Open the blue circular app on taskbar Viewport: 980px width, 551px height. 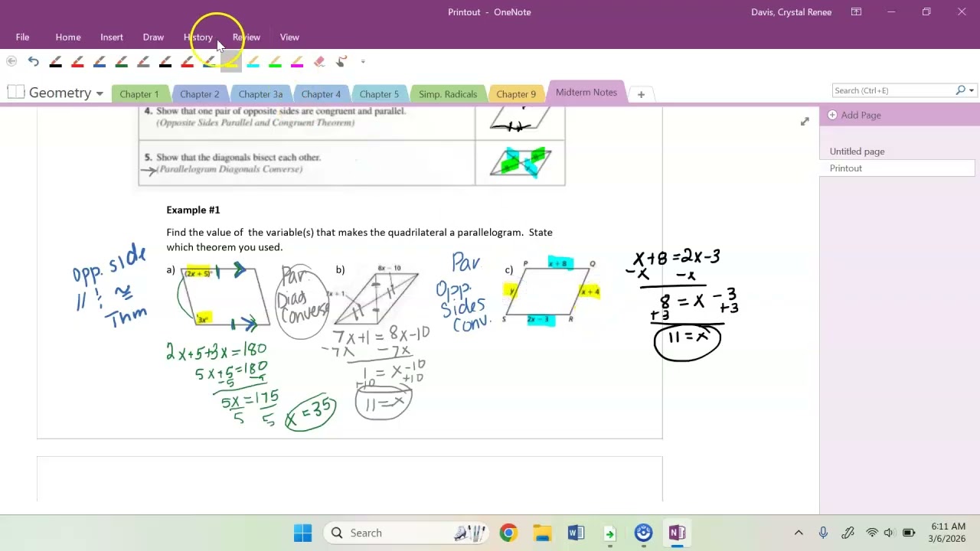click(x=643, y=533)
